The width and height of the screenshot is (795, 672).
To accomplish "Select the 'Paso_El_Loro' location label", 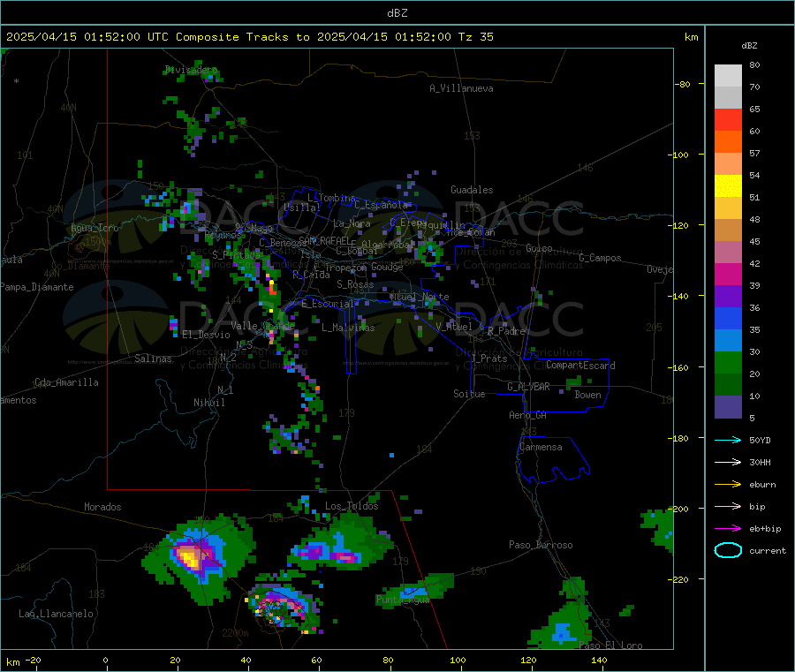I will pyautogui.click(x=610, y=646).
